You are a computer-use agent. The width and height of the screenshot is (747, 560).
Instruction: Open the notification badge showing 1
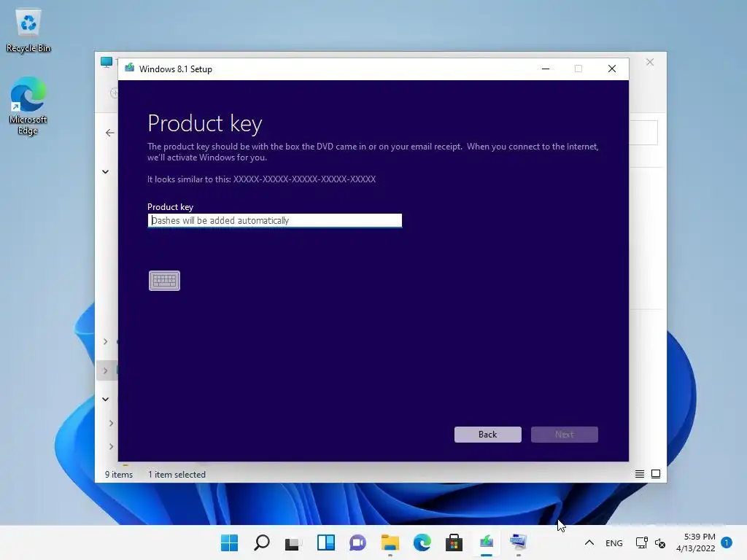[x=727, y=542]
